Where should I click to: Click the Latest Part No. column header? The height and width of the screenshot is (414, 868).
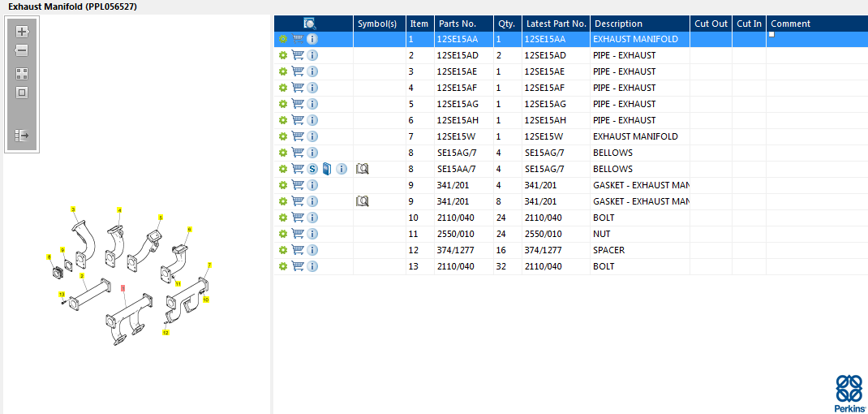[x=556, y=24]
